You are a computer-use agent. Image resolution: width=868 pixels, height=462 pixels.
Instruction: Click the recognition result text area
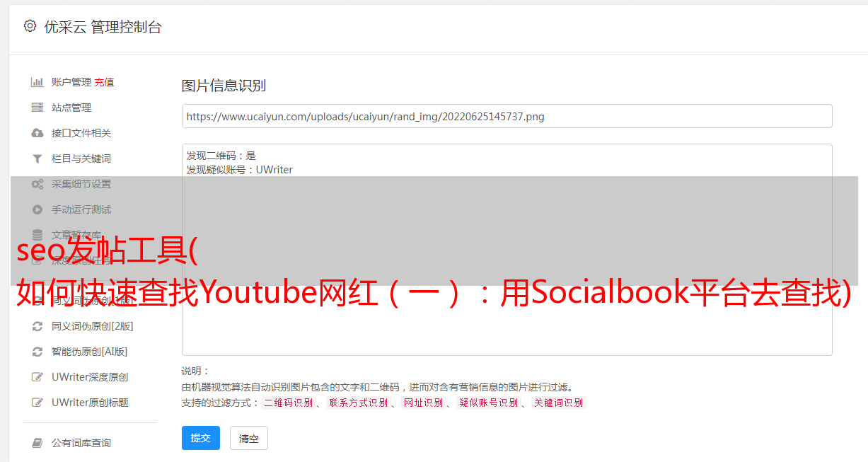[x=507, y=250]
